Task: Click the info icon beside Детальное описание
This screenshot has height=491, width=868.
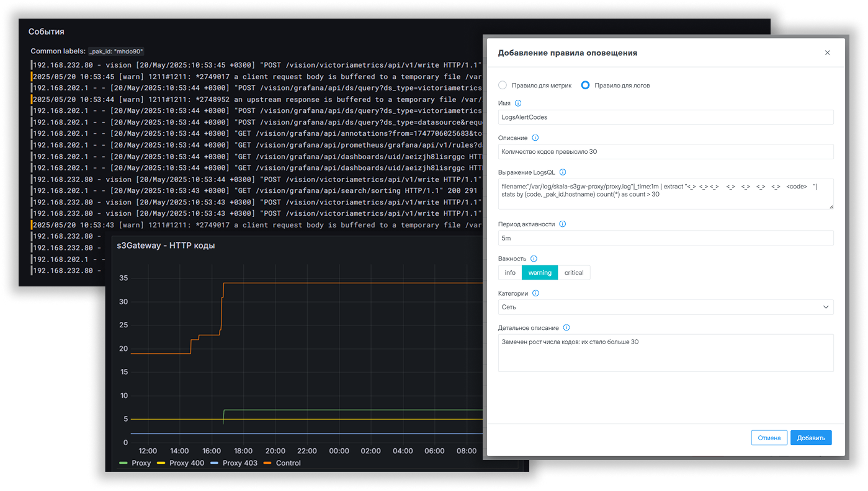Action: click(x=566, y=328)
